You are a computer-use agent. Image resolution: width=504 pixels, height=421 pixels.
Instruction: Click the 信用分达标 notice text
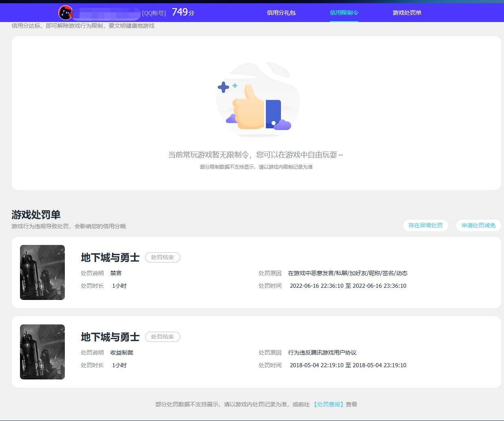point(83,26)
